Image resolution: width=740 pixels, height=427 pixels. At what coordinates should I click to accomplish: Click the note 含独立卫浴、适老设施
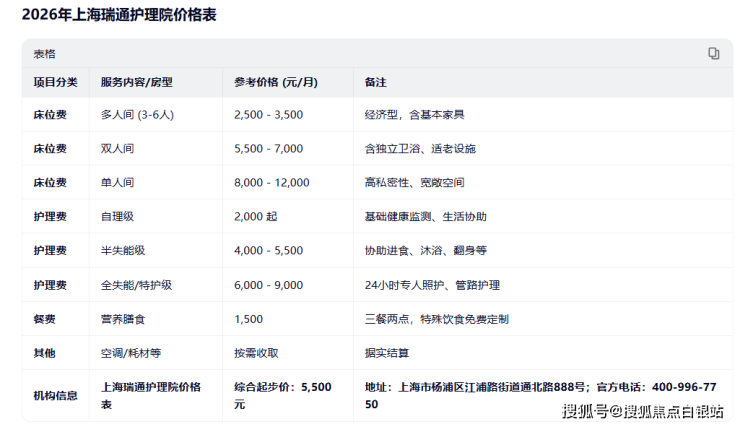420,149
